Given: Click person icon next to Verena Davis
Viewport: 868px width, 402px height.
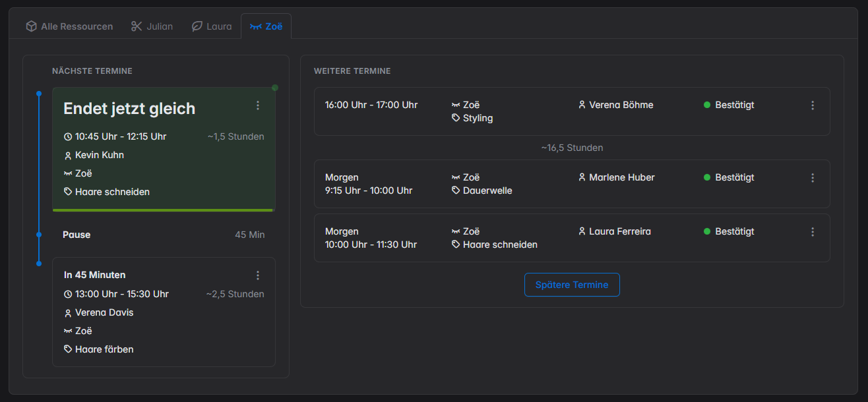Looking at the screenshot, I should point(68,313).
